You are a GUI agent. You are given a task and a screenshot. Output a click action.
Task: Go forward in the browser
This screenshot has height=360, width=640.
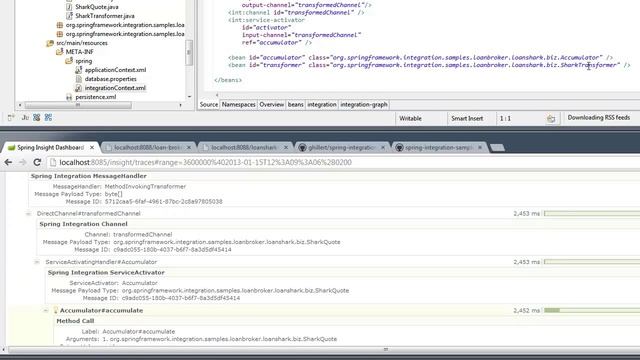click(22, 162)
